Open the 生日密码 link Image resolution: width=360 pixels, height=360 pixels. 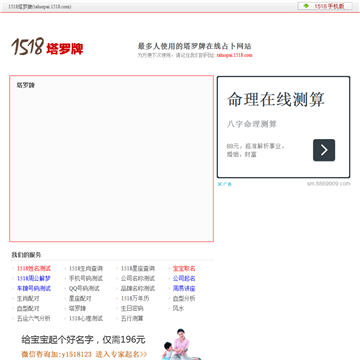click(x=132, y=308)
